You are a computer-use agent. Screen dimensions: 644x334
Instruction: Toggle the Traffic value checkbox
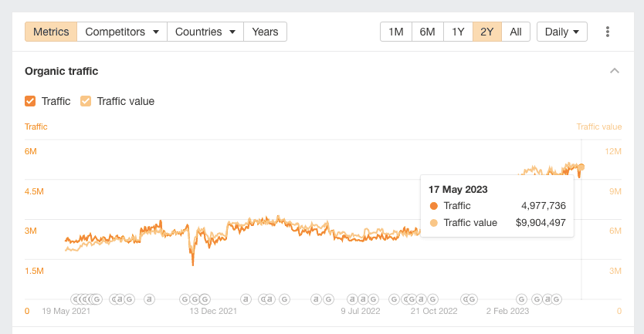point(86,101)
